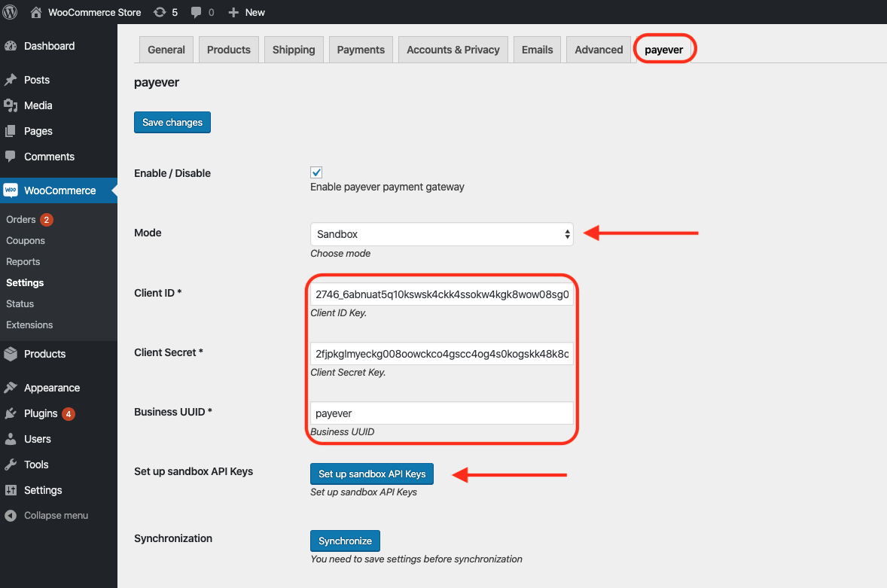887x588 pixels.
Task: Click the Collapse menu label
Action: click(x=56, y=516)
